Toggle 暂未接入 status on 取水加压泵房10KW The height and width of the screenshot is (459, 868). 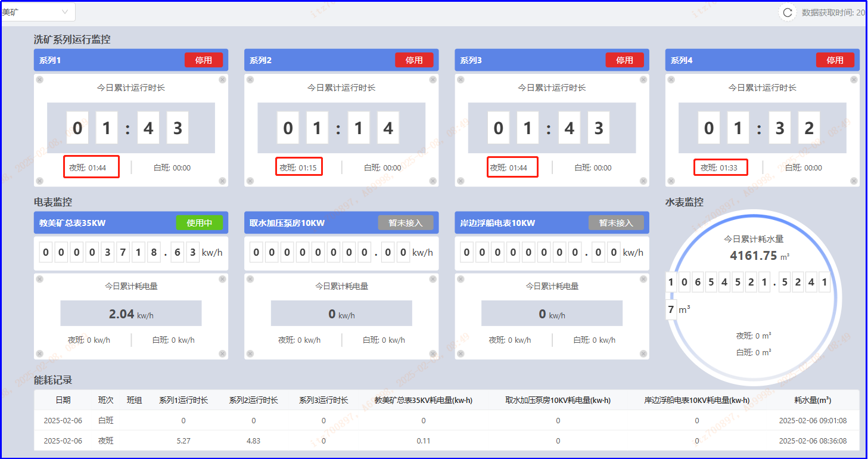tap(406, 222)
